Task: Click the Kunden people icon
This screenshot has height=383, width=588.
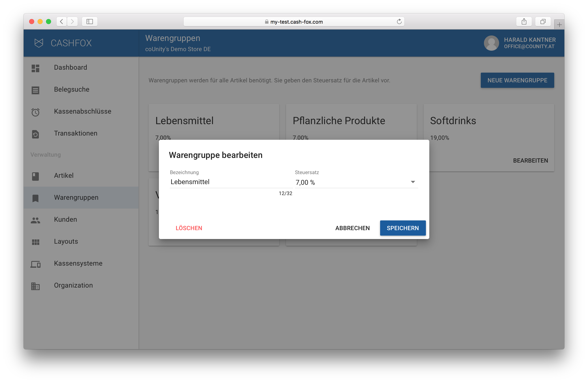Action: pos(35,220)
